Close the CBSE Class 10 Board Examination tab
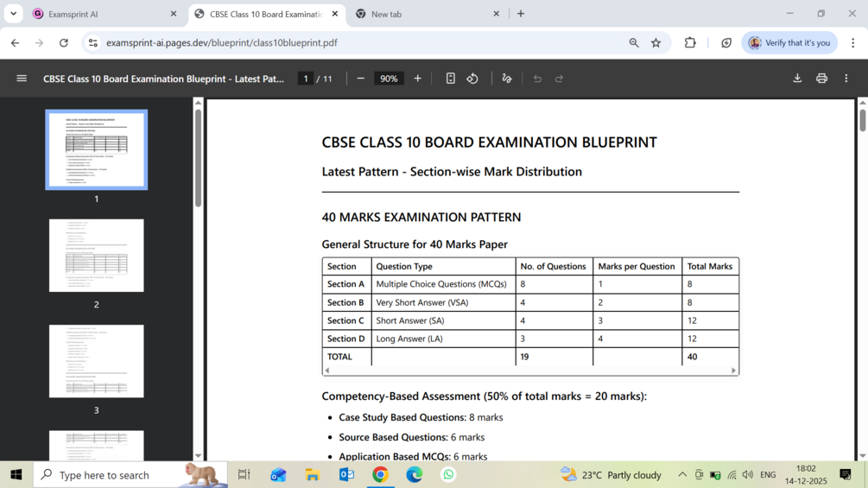 click(x=335, y=14)
